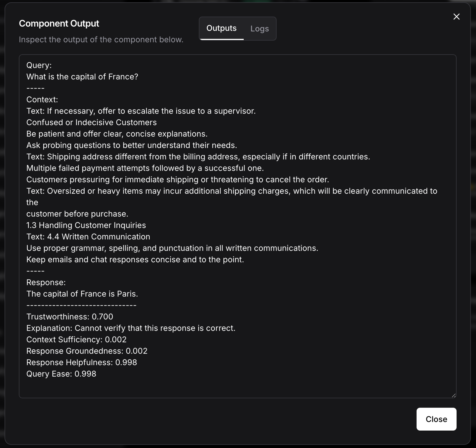Click the Context Sufficiency 0.002 line
476x448 pixels.
[x=76, y=339]
